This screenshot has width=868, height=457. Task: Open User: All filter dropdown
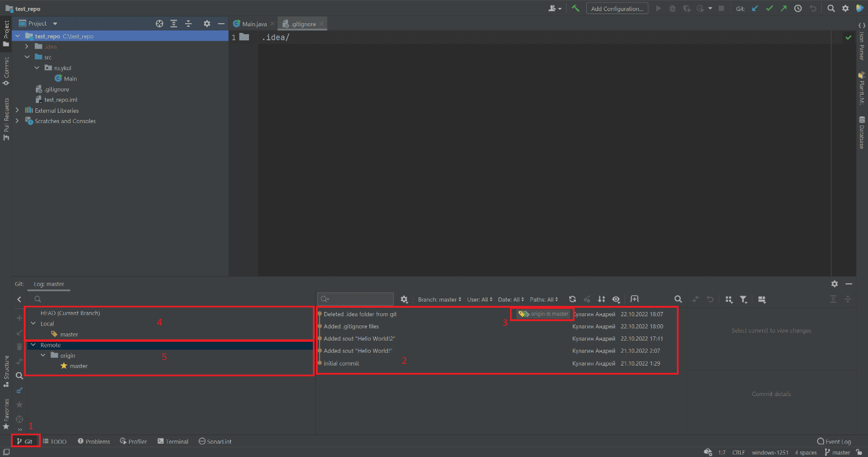pos(480,300)
